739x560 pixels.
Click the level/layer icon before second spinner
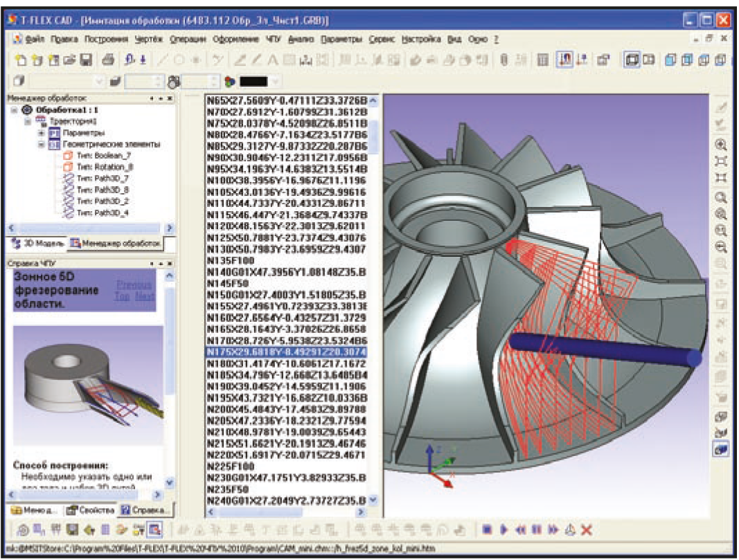[x=116, y=82]
